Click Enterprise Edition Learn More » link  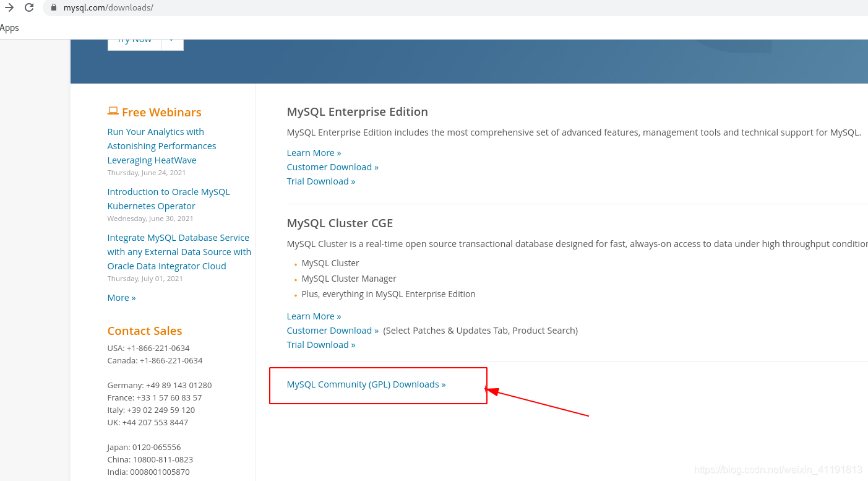(x=314, y=153)
